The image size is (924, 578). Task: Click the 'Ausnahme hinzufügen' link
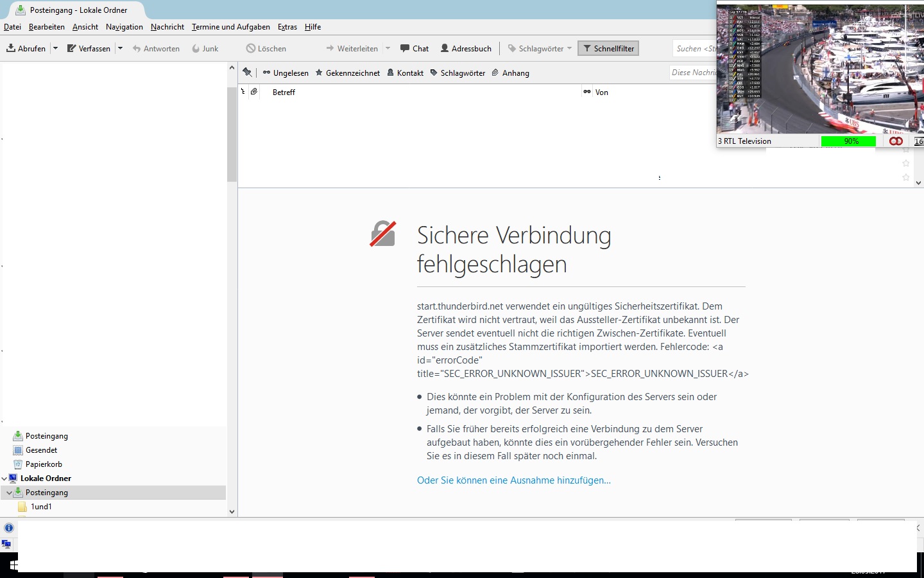click(514, 480)
